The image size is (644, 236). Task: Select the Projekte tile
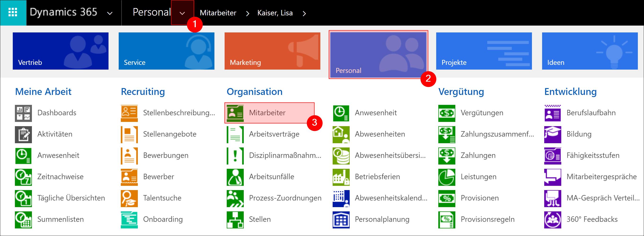(484, 51)
